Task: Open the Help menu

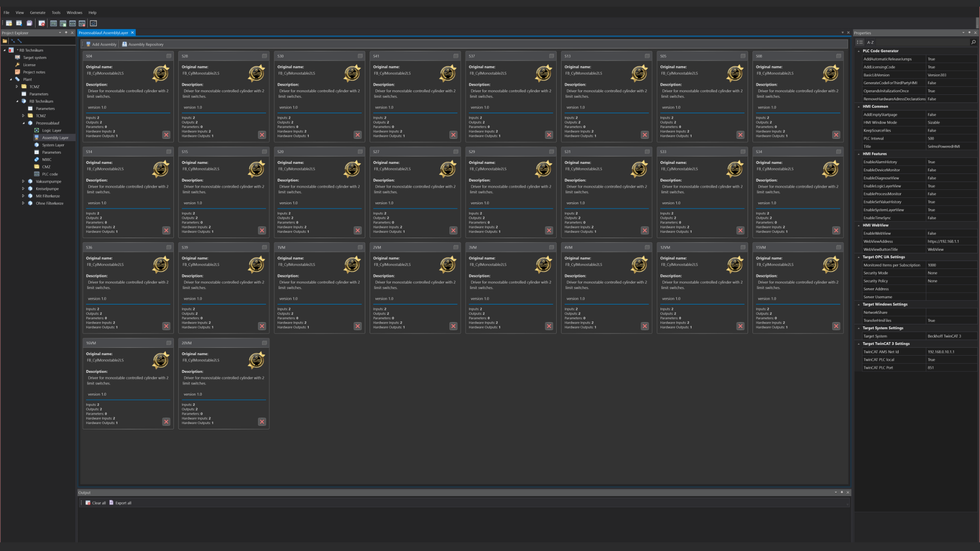Action: [92, 13]
